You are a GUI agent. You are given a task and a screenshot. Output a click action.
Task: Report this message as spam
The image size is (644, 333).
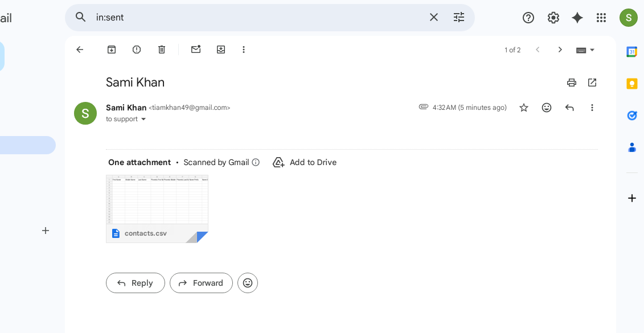(136, 50)
